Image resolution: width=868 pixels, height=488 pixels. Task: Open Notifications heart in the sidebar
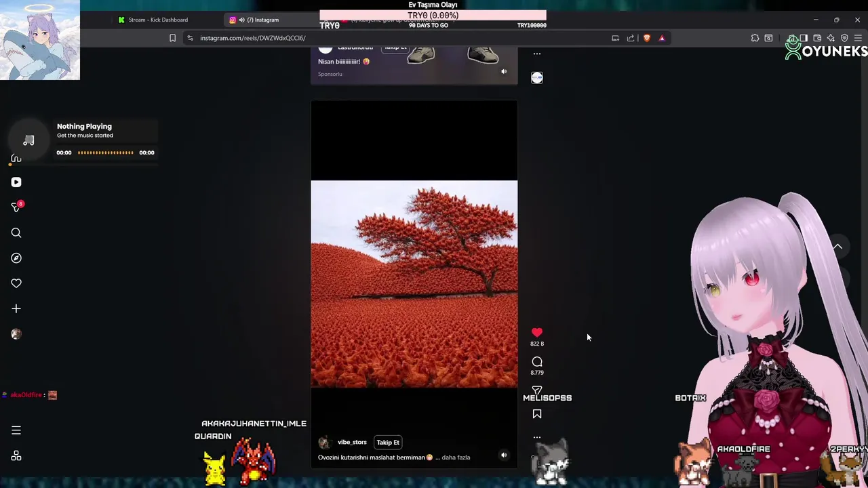coord(16,283)
